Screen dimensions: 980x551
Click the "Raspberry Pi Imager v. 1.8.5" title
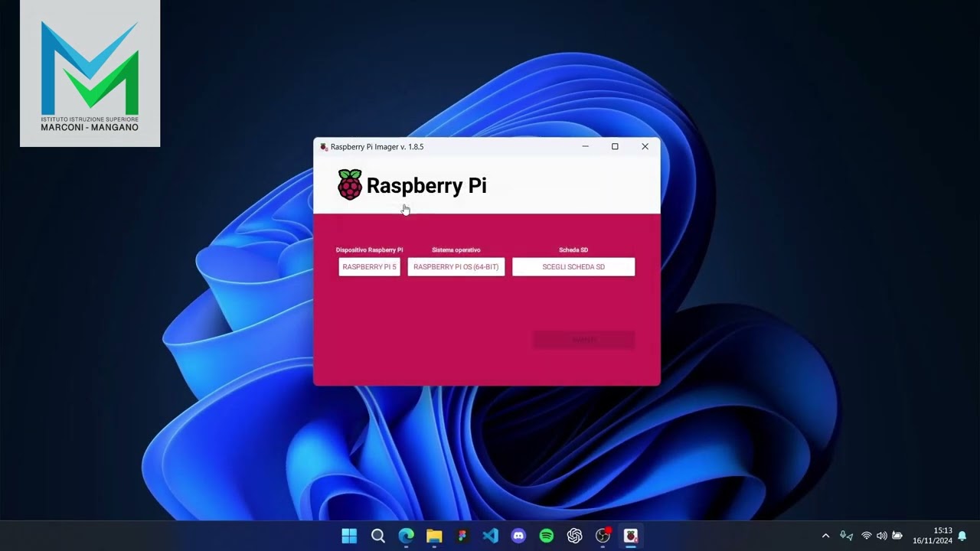pyautogui.click(x=377, y=147)
